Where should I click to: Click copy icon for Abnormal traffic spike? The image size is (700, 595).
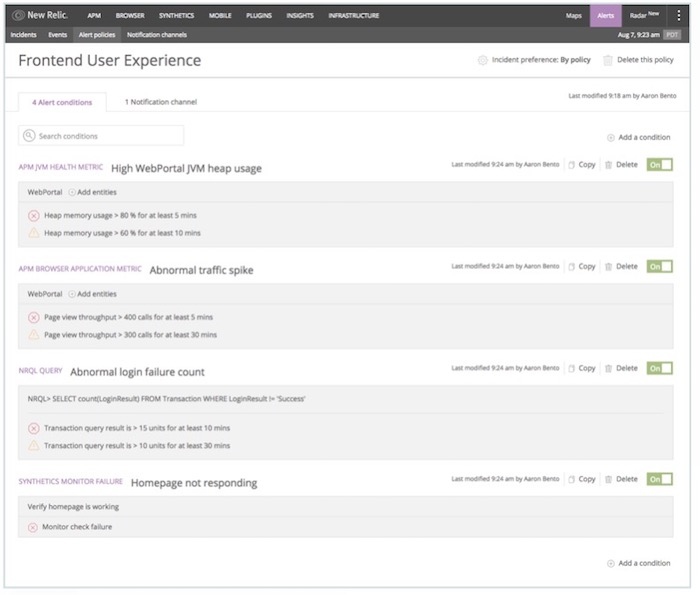tap(571, 266)
